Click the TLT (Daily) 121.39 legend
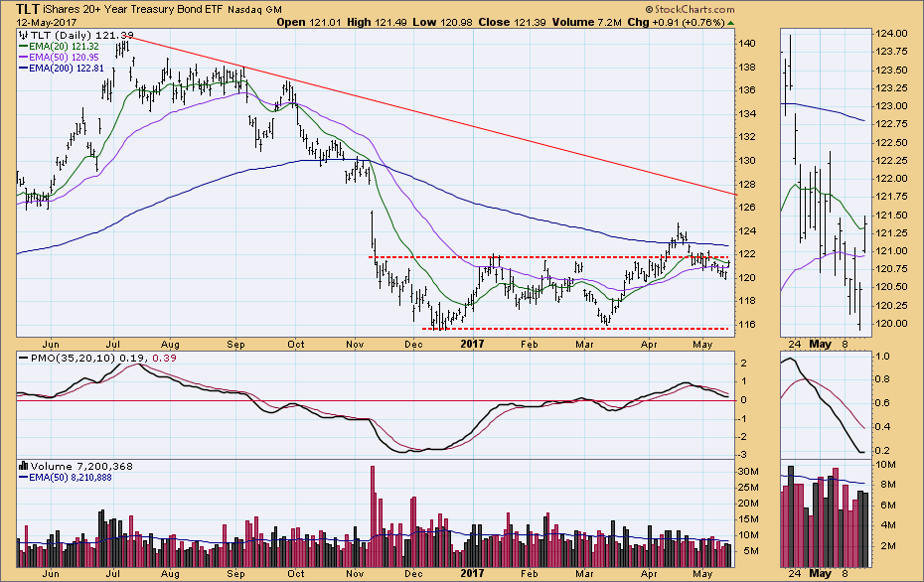Image resolution: width=924 pixels, height=582 pixels. click(81, 36)
